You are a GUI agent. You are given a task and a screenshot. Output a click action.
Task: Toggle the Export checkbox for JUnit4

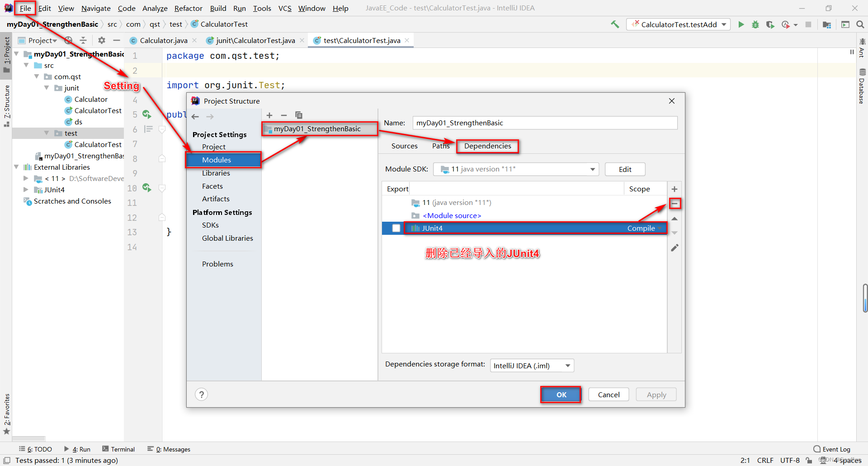click(396, 228)
